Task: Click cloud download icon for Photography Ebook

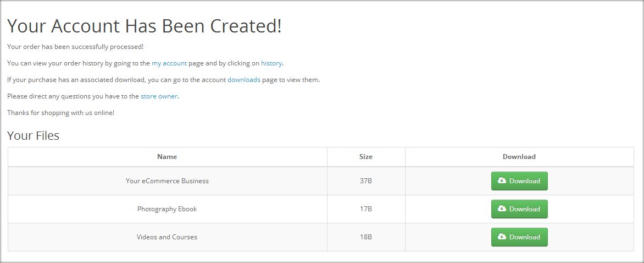Action: 502,209
